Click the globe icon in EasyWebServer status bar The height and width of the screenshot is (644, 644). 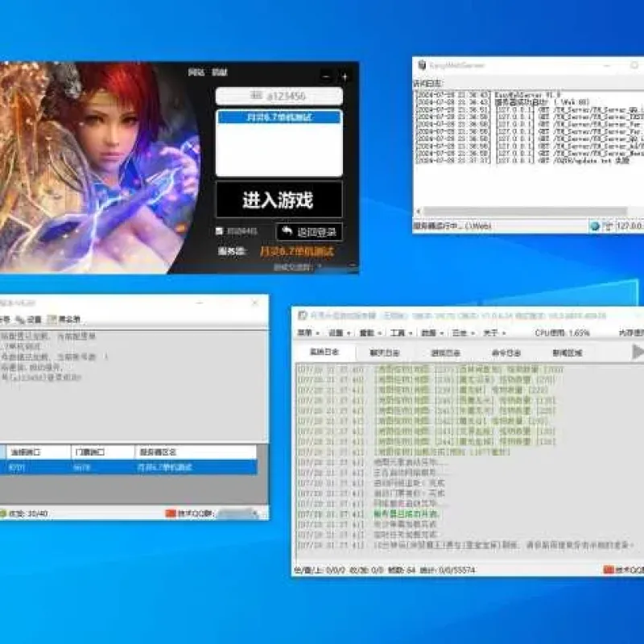coord(594,226)
